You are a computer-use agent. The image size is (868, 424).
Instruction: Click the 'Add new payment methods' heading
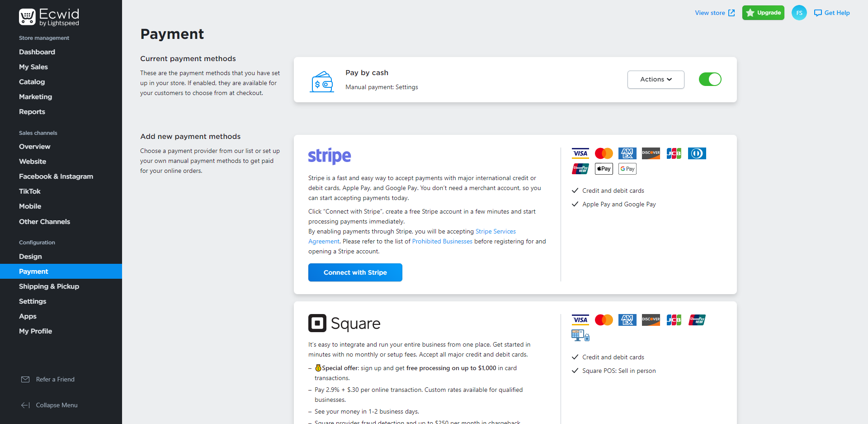point(190,137)
